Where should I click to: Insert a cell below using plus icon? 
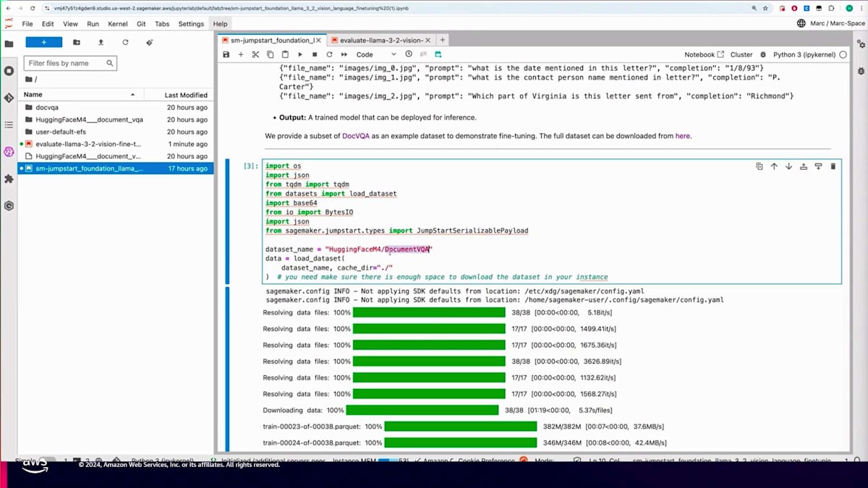(x=241, y=54)
